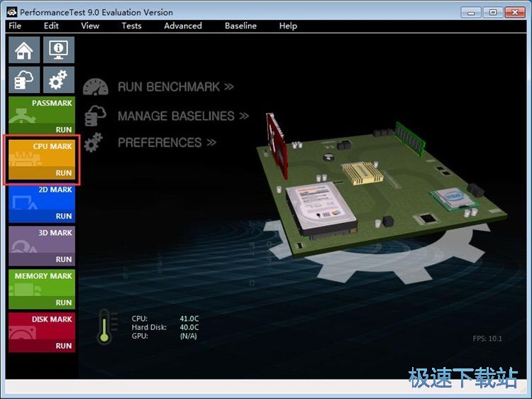Screen dimensions: 532x399
Task: Click the thermometer temperature icon
Action: tap(105, 327)
